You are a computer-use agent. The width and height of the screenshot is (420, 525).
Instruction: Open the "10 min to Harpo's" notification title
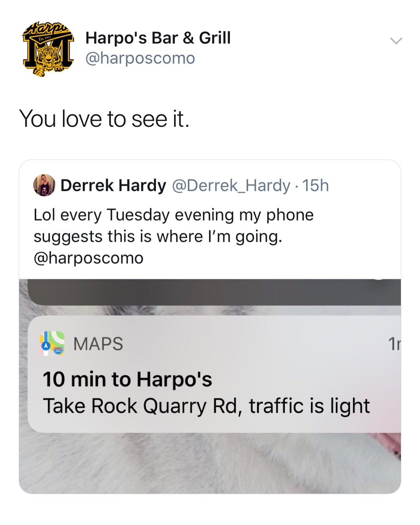128,379
